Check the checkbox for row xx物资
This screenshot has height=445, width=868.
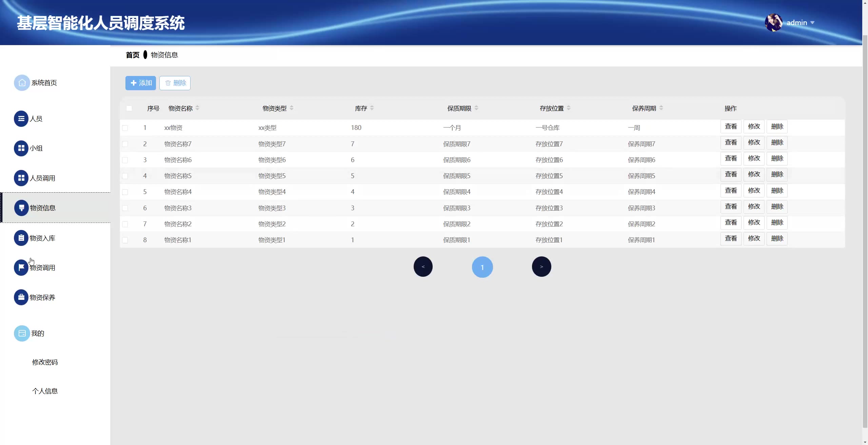point(125,128)
